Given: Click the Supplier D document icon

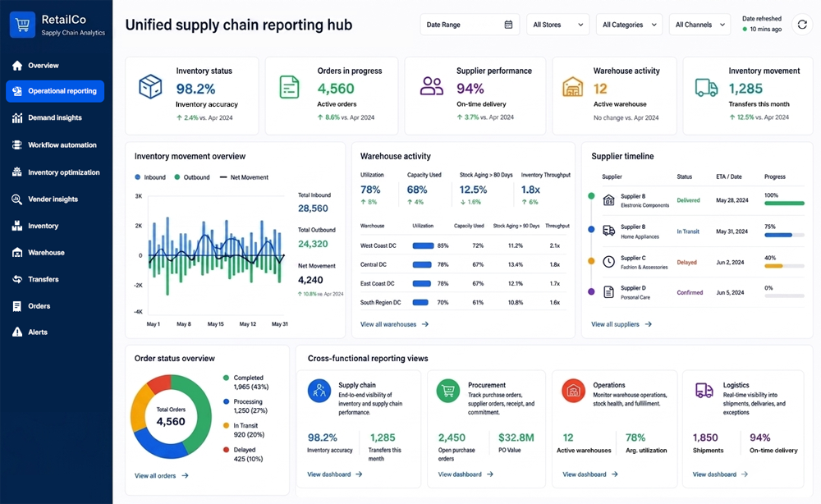Looking at the screenshot, I should (608, 292).
